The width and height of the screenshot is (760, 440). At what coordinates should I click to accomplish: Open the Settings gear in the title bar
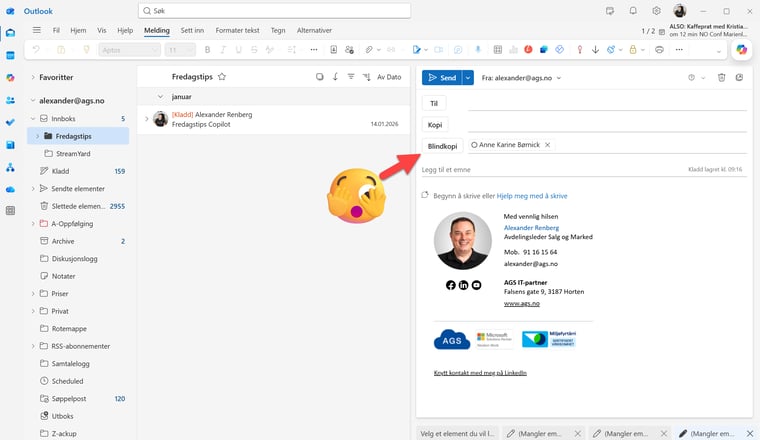click(x=656, y=11)
